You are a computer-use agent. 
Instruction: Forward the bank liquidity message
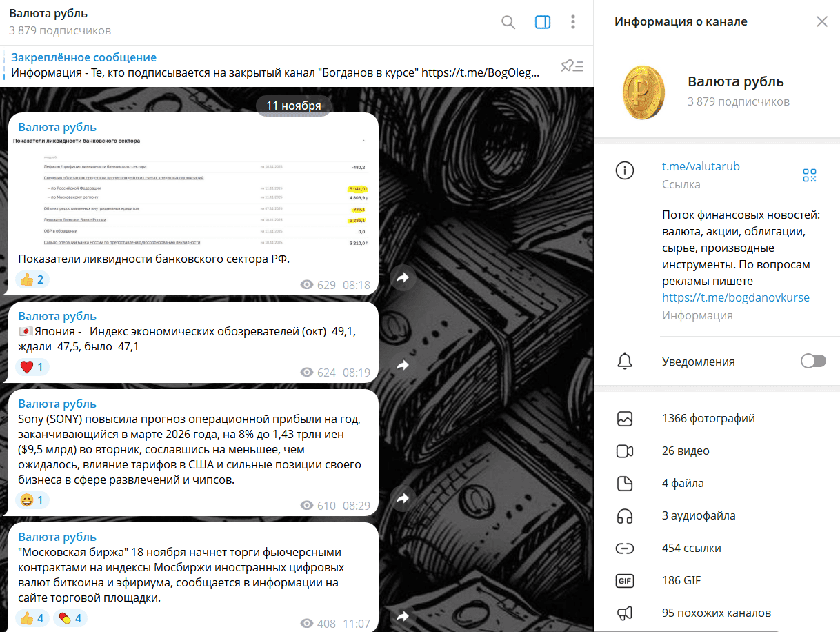click(x=403, y=277)
